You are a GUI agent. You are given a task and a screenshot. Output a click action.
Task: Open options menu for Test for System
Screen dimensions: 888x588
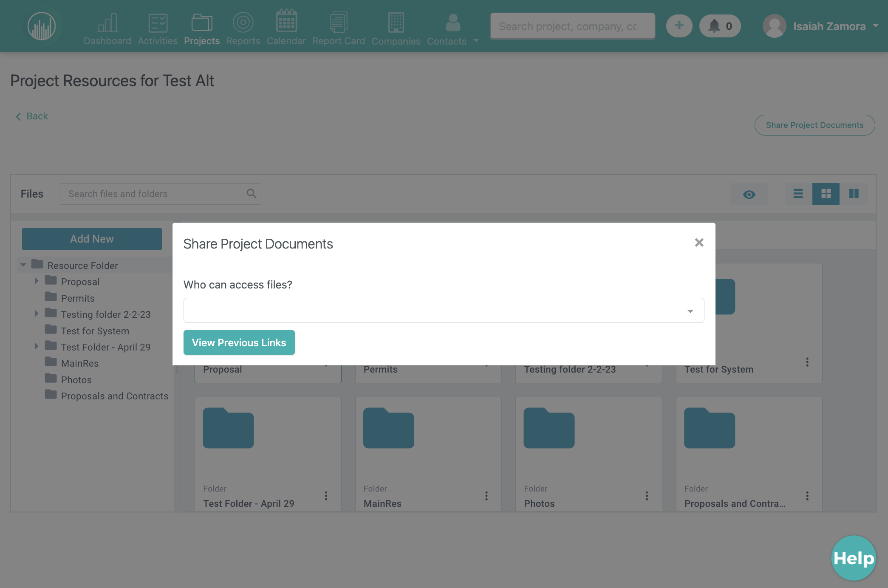(807, 362)
